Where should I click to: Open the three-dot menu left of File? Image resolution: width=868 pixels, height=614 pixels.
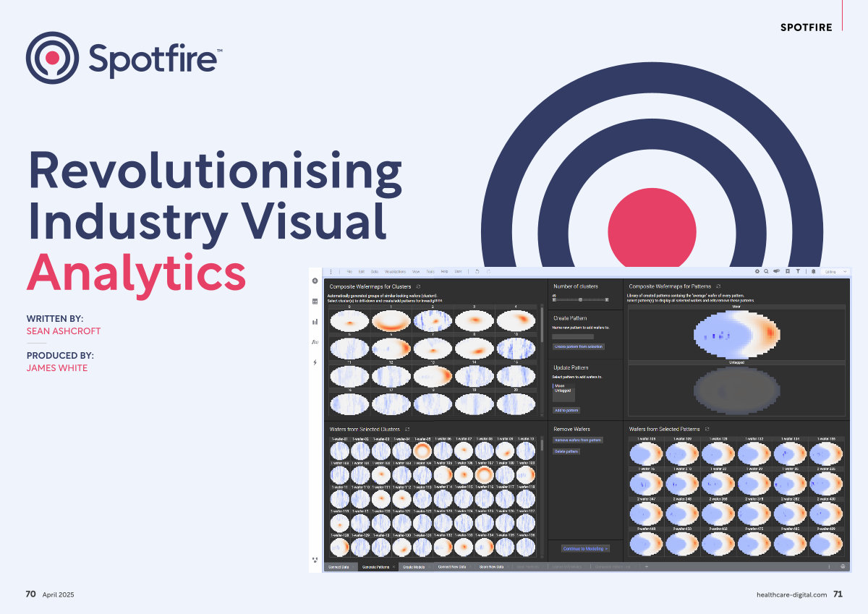point(331,271)
